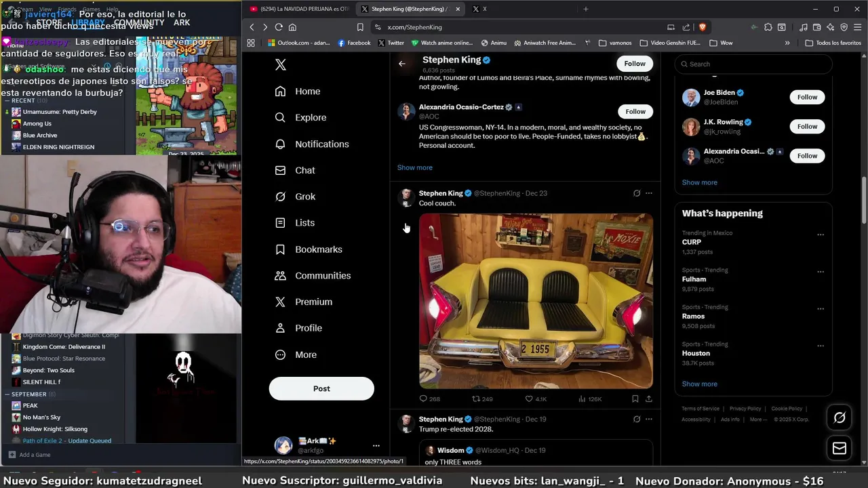Open more options for Houston trend

821,346
